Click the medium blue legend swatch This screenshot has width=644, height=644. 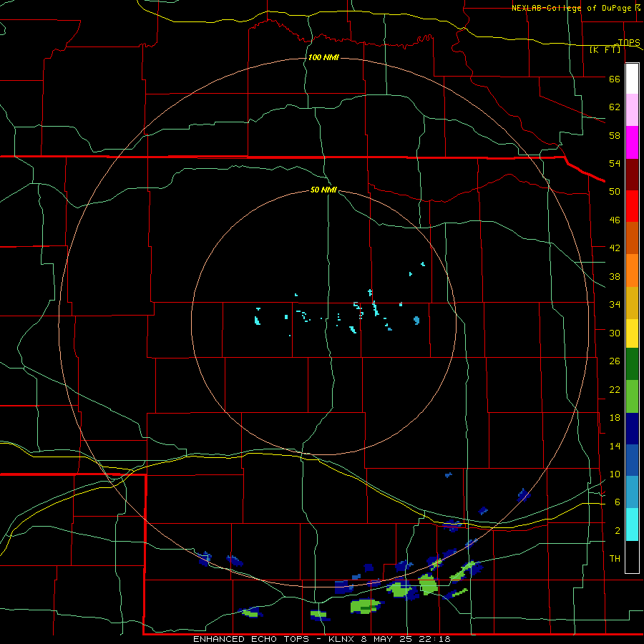pos(632,460)
